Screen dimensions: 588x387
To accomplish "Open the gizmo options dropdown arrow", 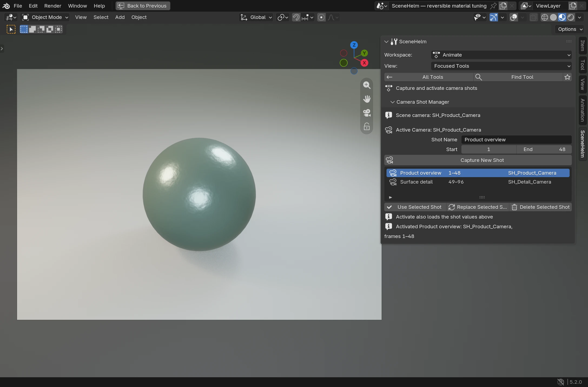I will (502, 17).
